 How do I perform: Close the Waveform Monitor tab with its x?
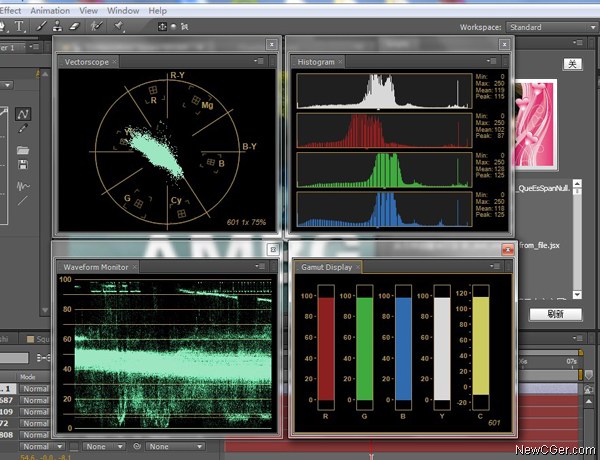(135, 267)
